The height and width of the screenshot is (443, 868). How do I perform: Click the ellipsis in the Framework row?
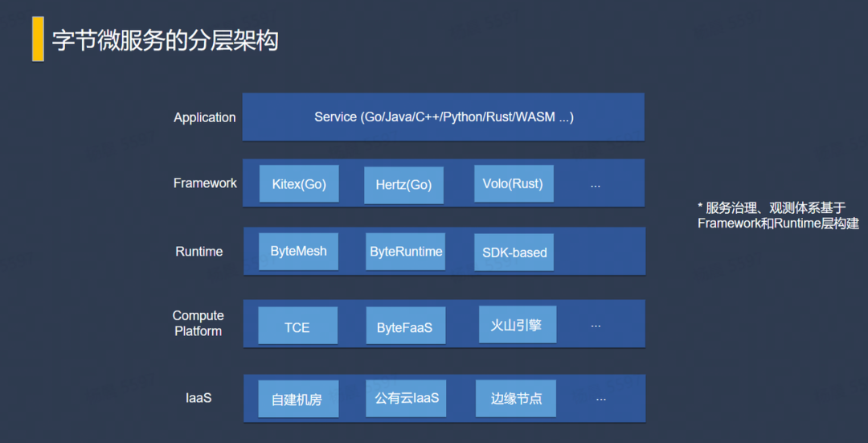tap(596, 186)
